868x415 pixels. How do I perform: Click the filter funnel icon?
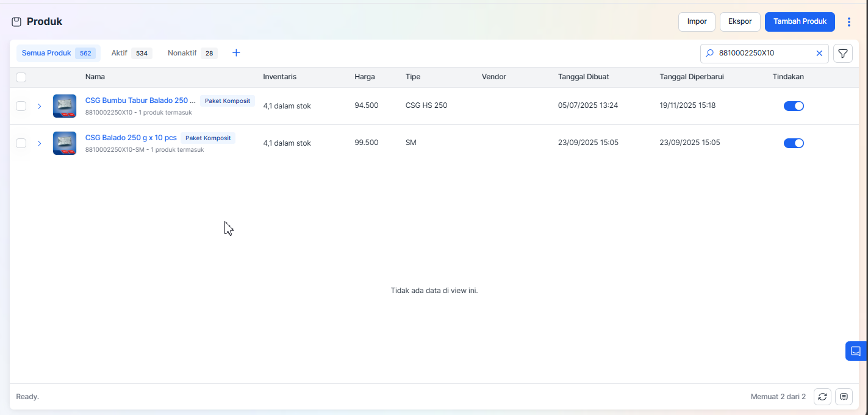click(x=842, y=54)
